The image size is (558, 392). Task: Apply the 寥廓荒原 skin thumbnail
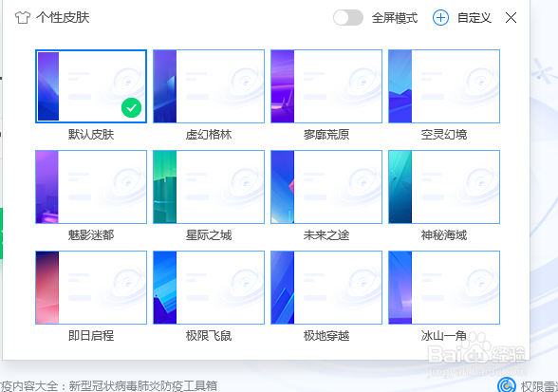326,86
